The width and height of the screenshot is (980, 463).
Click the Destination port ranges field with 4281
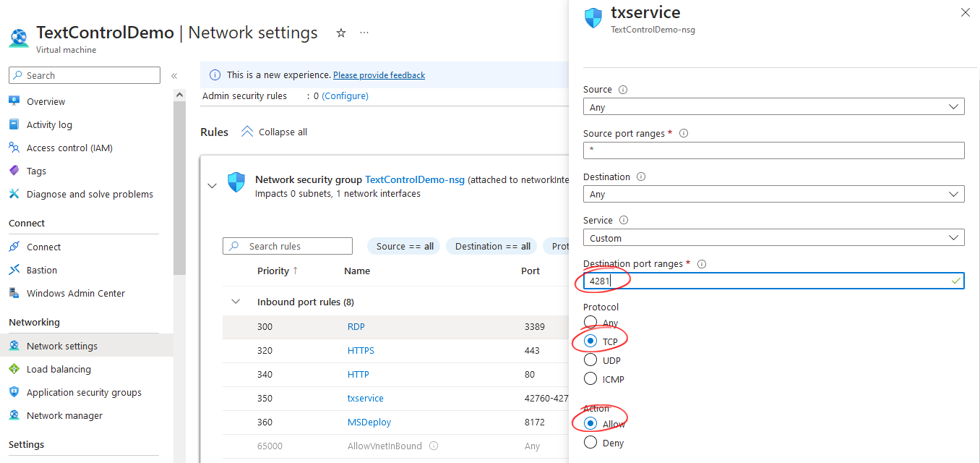(773, 281)
